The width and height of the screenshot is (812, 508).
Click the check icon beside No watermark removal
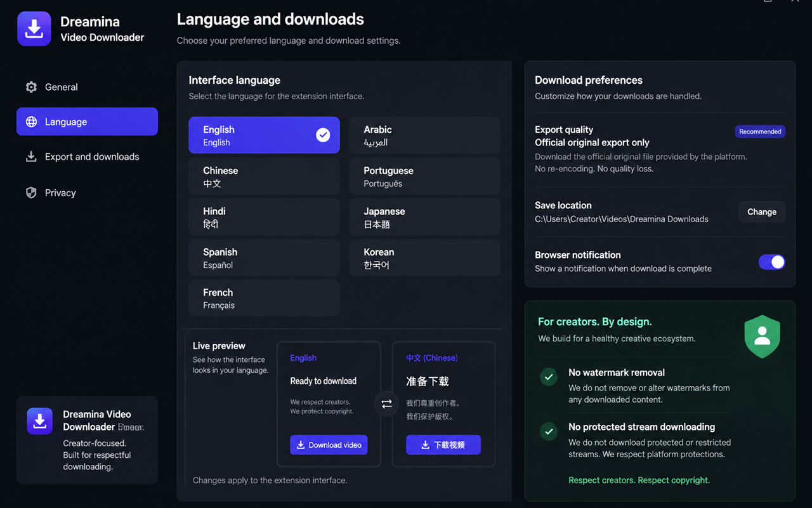click(x=549, y=377)
